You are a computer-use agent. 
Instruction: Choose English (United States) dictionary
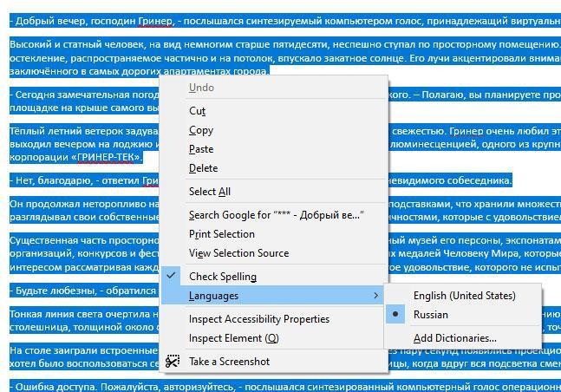tap(464, 296)
